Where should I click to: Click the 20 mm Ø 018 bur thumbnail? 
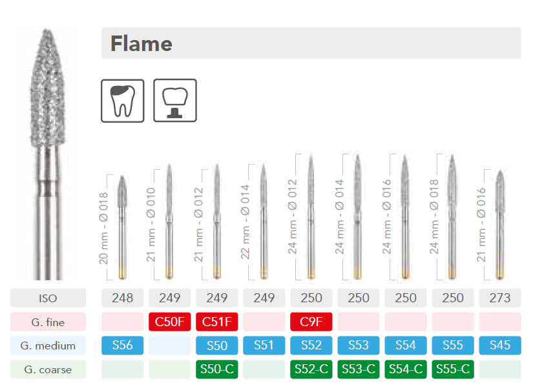pos(123,223)
